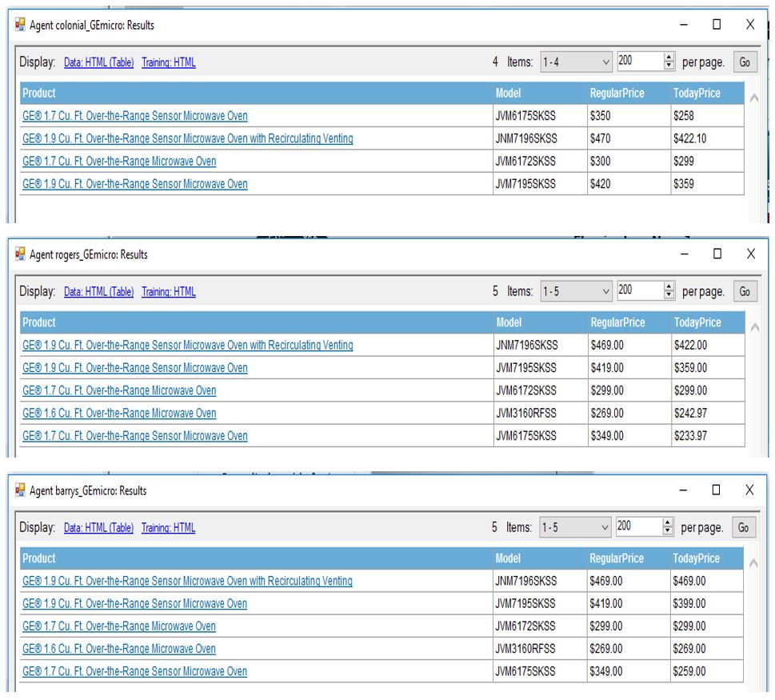Open 1.9 Cu. Ft. Recirculating Venting link in colonial
The width and height of the screenshot is (775, 700).
pos(188,138)
